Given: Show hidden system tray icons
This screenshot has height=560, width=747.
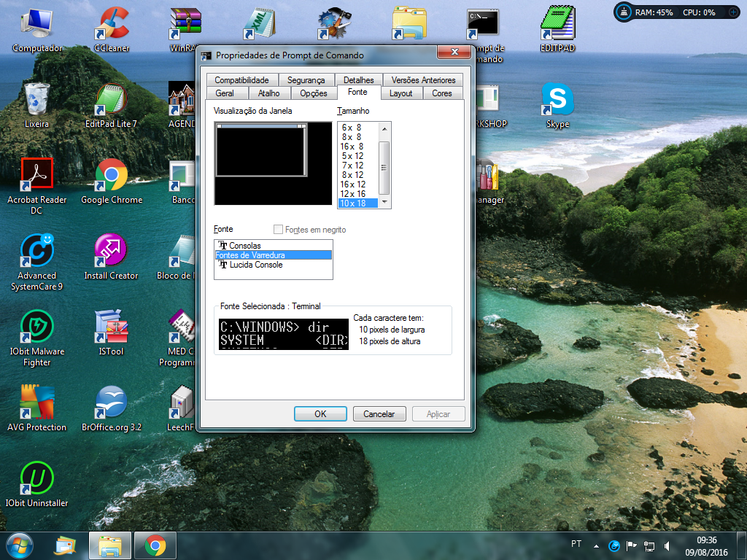Looking at the screenshot, I should coord(597,545).
